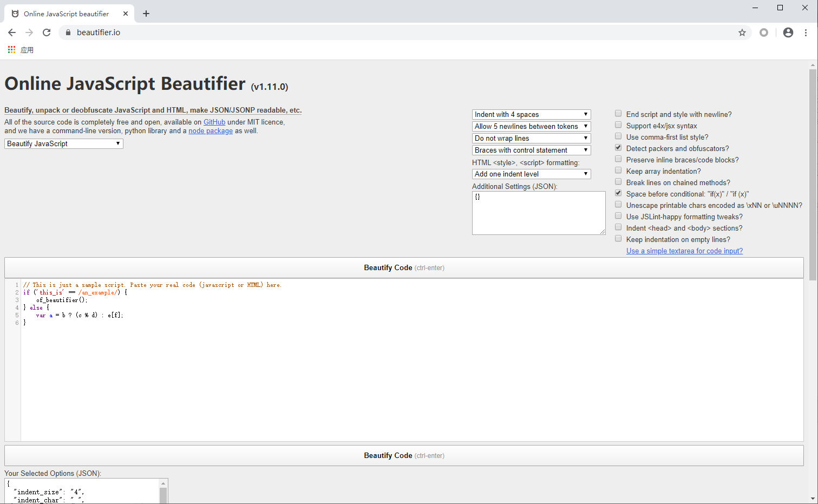
Task: Enable End script and style with newline
Action: (x=618, y=114)
